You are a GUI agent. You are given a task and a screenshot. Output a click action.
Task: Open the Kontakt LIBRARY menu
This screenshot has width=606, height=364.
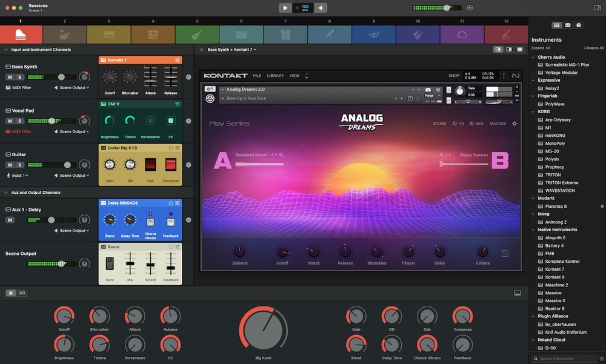[x=275, y=76]
